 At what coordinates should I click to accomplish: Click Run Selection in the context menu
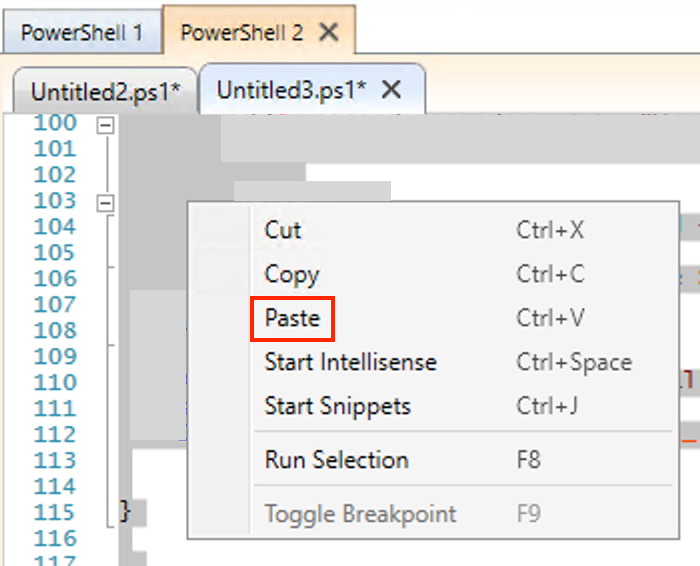pos(336,460)
